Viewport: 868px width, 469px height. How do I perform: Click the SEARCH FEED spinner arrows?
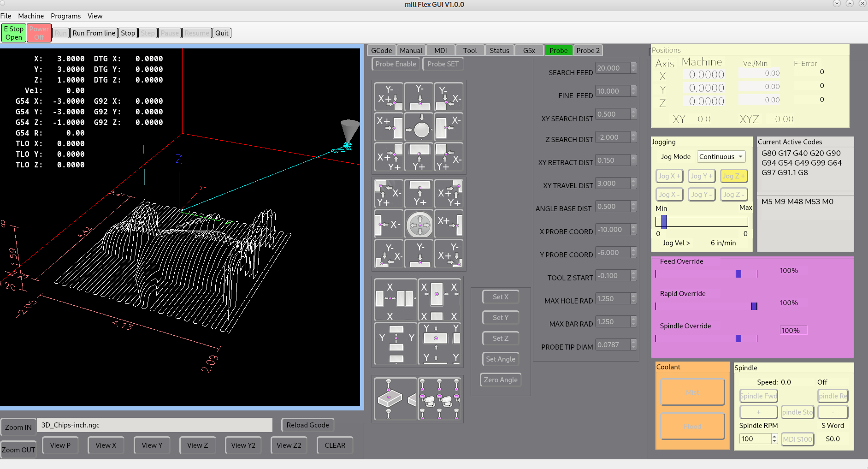click(x=633, y=68)
